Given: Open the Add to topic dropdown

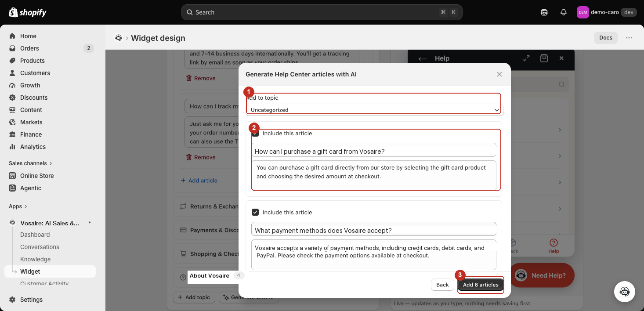Looking at the screenshot, I should (x=375, y=110).
